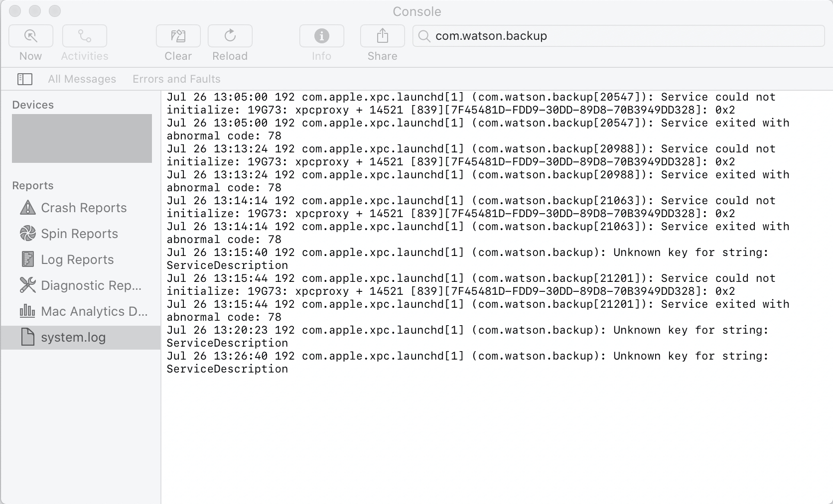Open Crash Reports from the sidebar

click(x=83, y=208)
